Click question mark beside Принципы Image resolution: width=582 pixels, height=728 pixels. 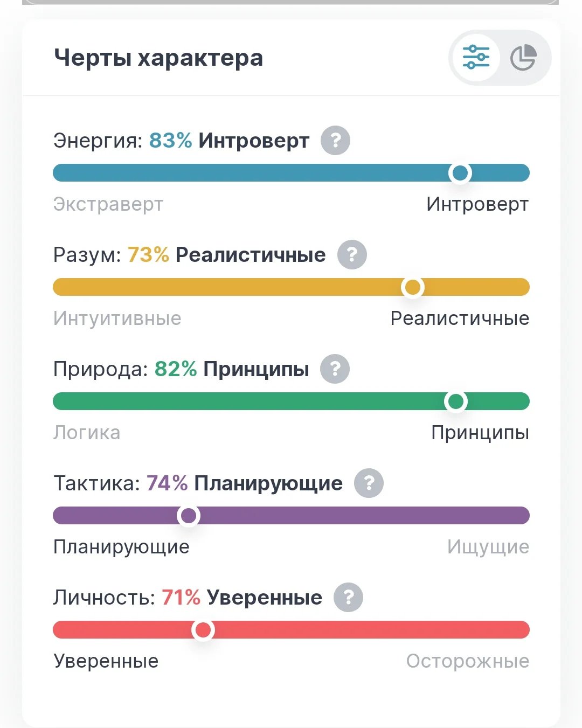point(335,369)
